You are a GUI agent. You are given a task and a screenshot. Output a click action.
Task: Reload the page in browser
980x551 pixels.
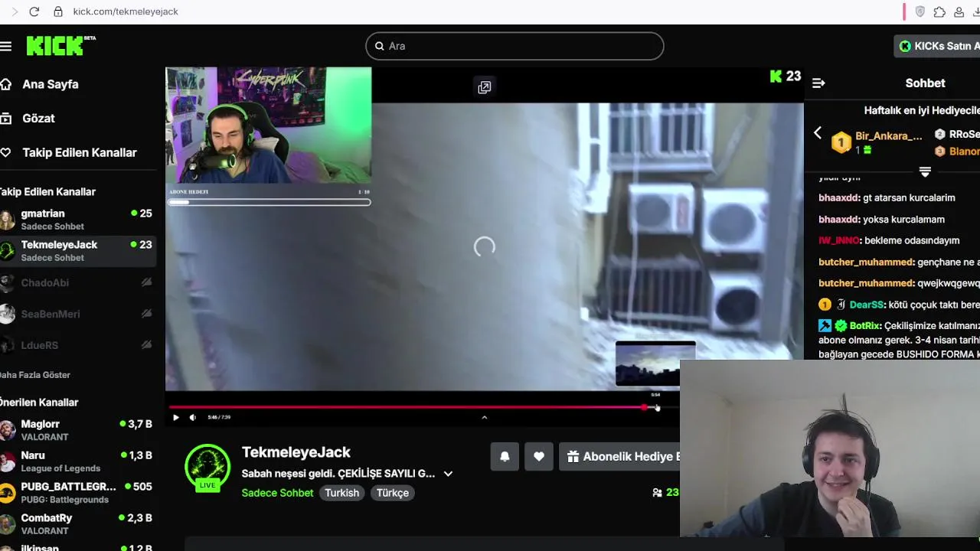[34, 11]
